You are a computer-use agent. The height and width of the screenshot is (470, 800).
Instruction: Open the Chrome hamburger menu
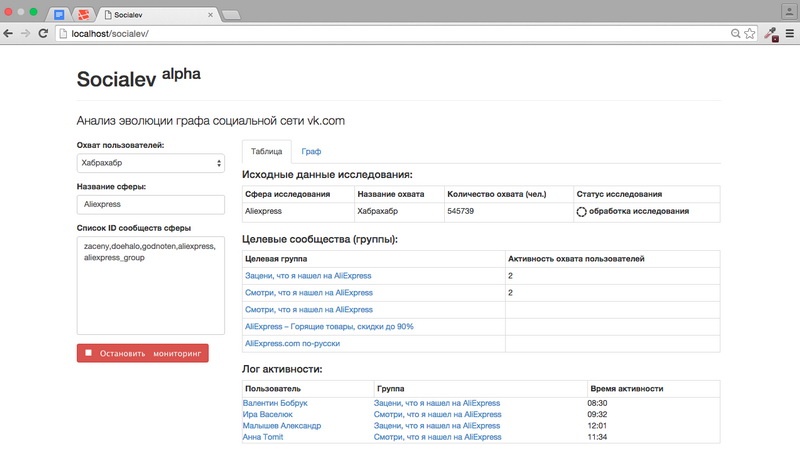point(789,33)
